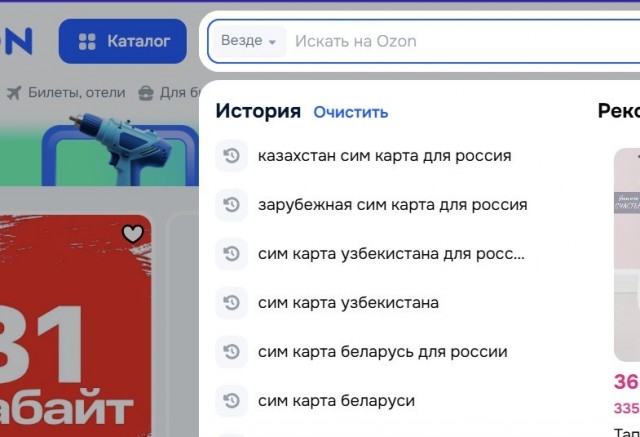Open the recommended product image on right
The width and height of the screenshot is (640, 437).
point(627,255)
